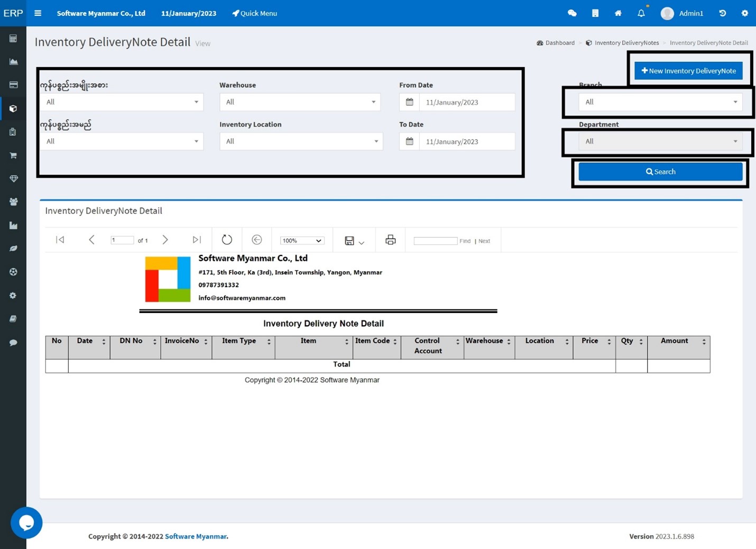The width and height of the screenshot is (756, 549).
Task: Open the report export save menu
Action: pos(354,241)
